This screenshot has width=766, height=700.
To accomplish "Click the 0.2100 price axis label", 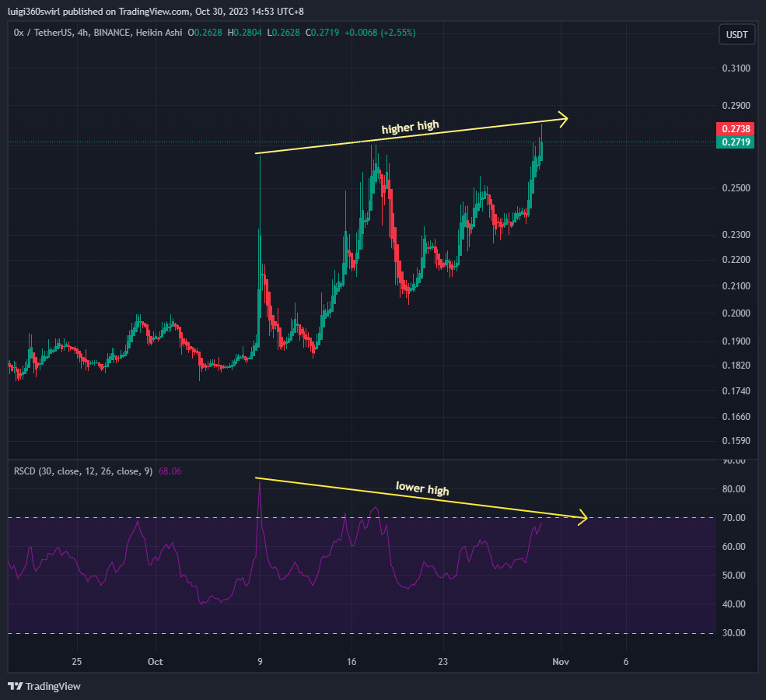I will pyautogui.click(x=736, y=285).
